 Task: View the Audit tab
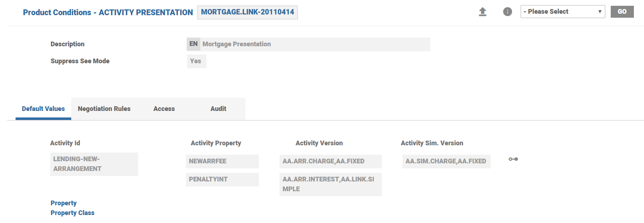point(218,109)
